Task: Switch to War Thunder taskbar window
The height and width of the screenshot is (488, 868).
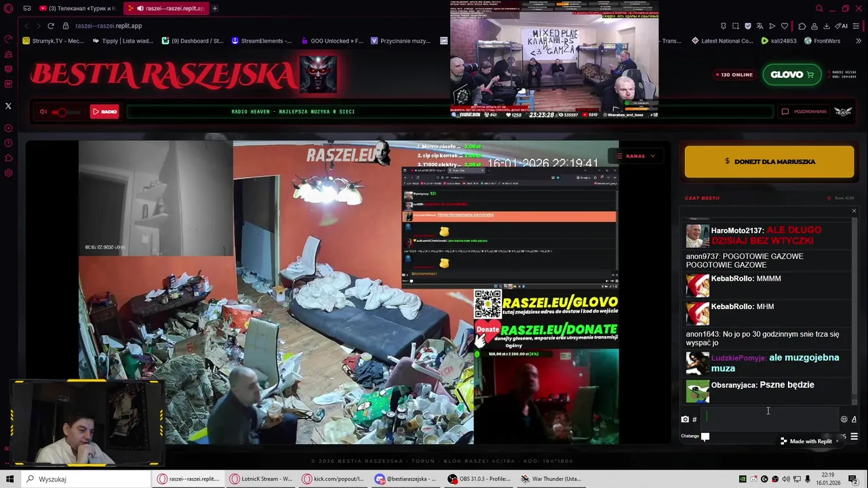Action: pyautogui.click(x=550, y=479)
